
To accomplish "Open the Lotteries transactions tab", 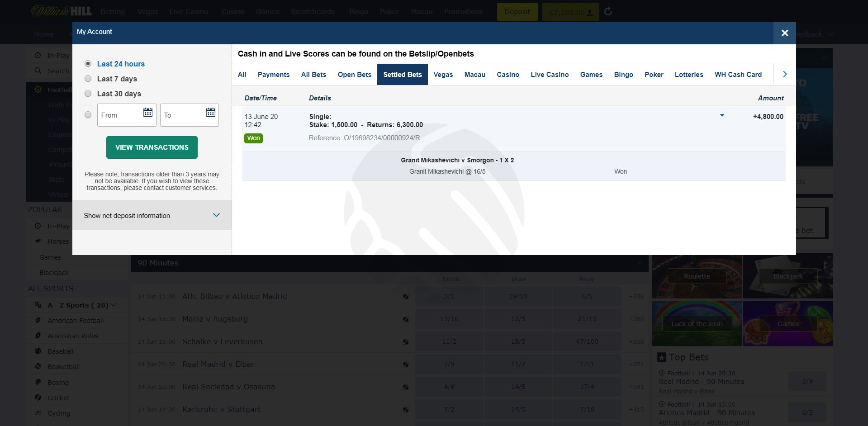I will [x=689, y=74].
